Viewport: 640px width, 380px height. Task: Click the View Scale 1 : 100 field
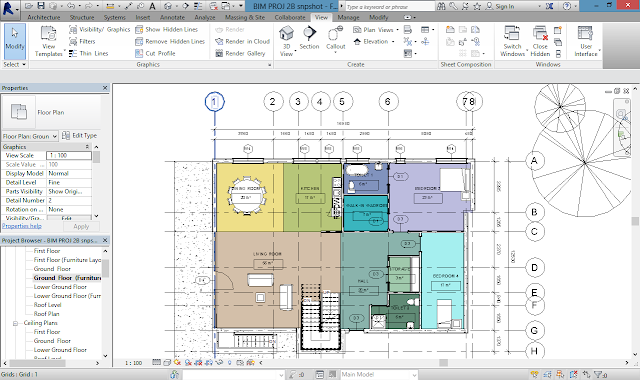(x=69, y=156)
